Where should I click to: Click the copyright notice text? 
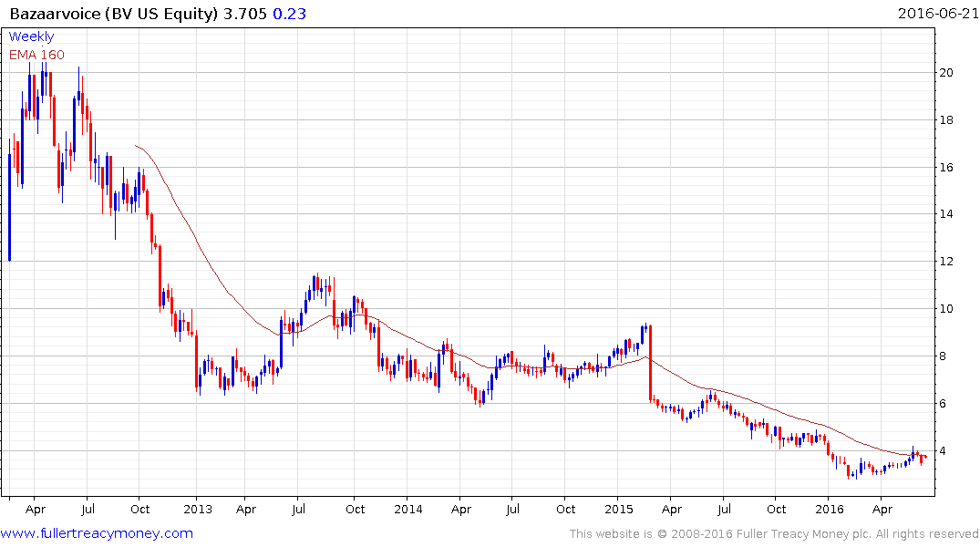pos(774,534)
